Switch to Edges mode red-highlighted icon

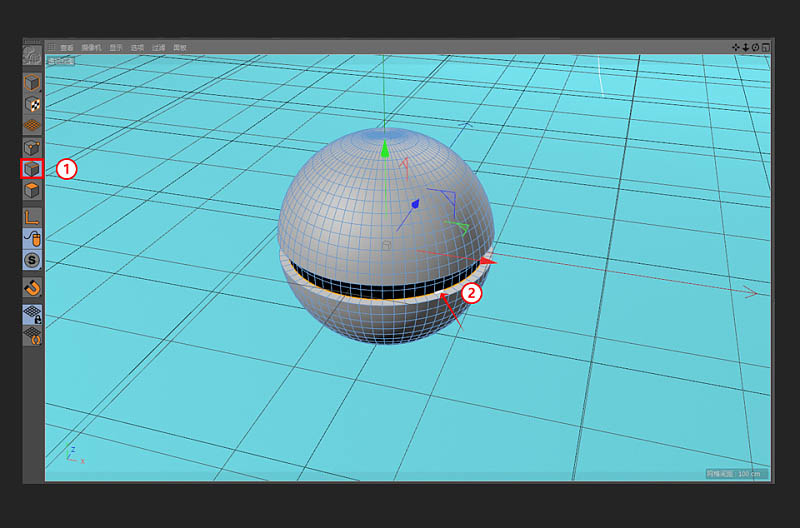pos(32,169)
